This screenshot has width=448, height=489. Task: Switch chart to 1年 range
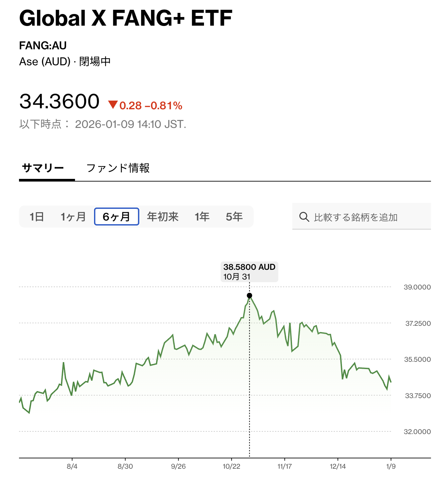coord(202,217)
